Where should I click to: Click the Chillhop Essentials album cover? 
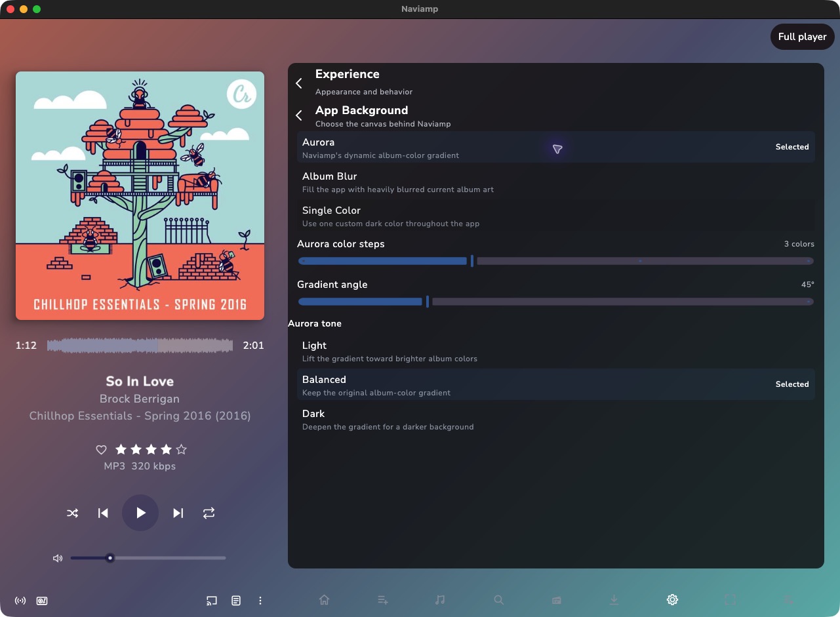(140, 195)
